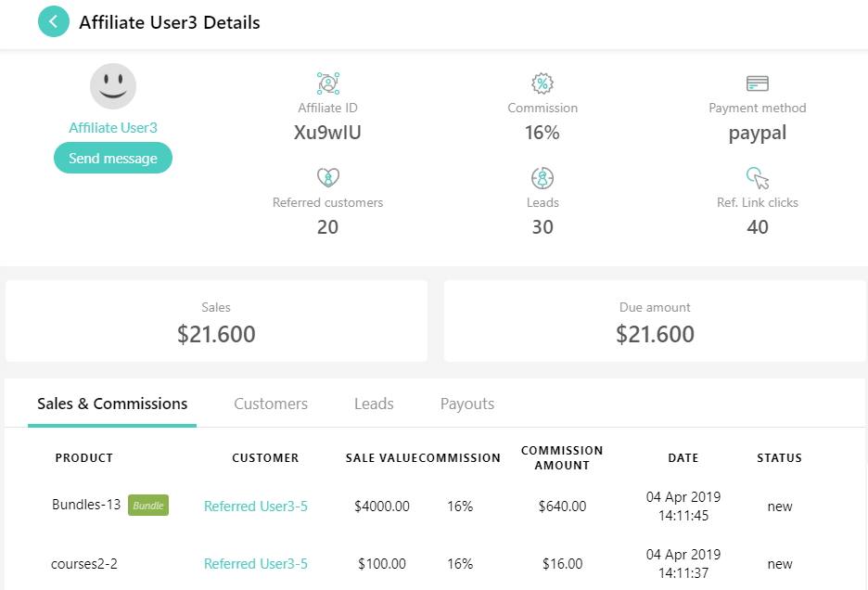Send a message to Affiliate User3
Screen dimensions: 868x590
[113, 158]
